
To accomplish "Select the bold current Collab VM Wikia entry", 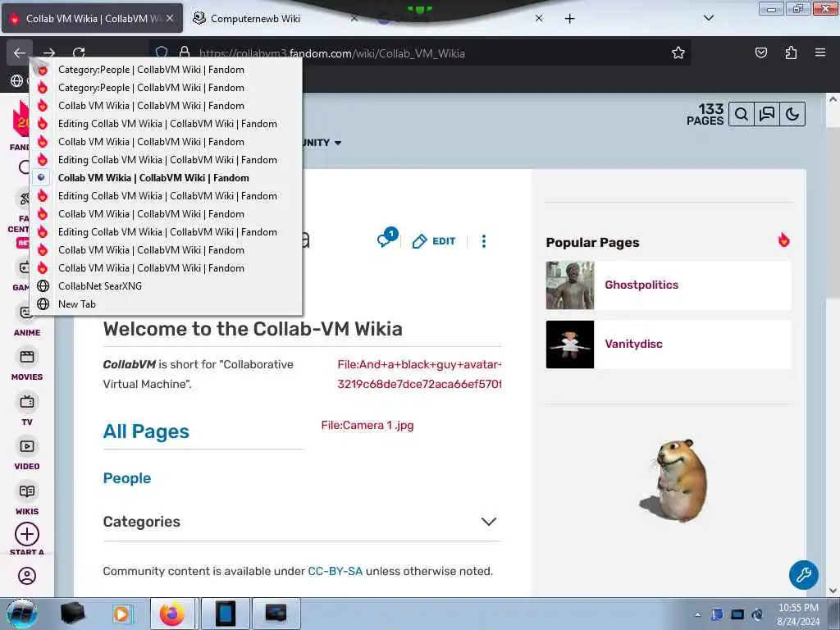I will [166, 178].
